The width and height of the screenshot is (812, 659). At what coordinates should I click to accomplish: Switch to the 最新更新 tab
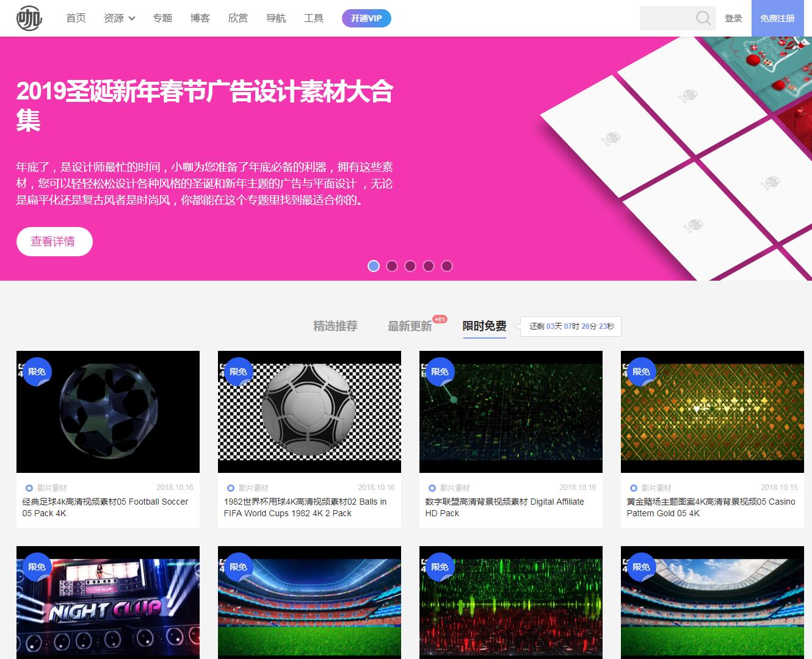tap(410, 326)
